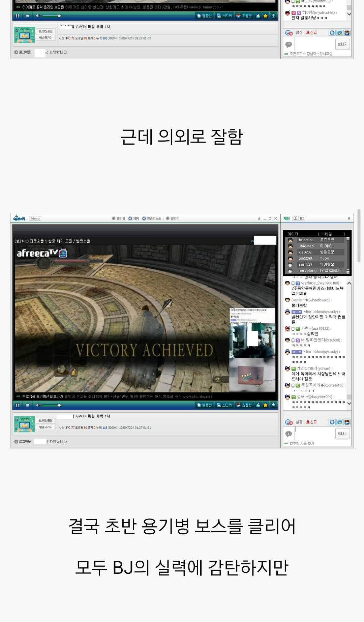The height and width of the screenshot is (622, 364).
Task: Click BJ영상클립 button in upper window
Action: (45, 31)
